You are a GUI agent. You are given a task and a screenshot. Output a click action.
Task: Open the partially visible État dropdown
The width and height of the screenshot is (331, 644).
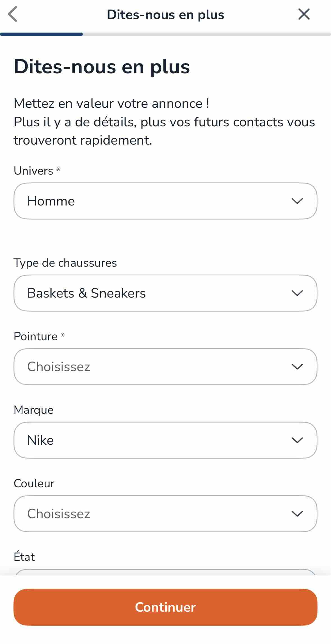pos(165,572)
